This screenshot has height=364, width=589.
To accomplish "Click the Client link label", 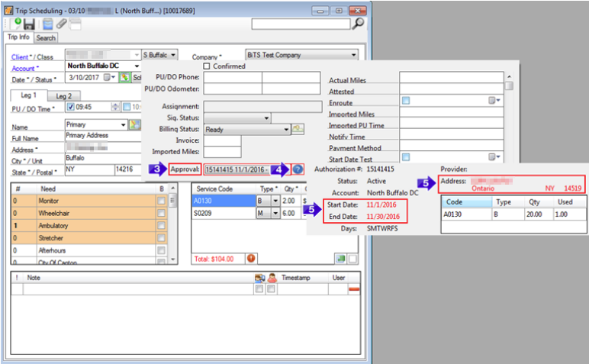I will pos(20,57).
